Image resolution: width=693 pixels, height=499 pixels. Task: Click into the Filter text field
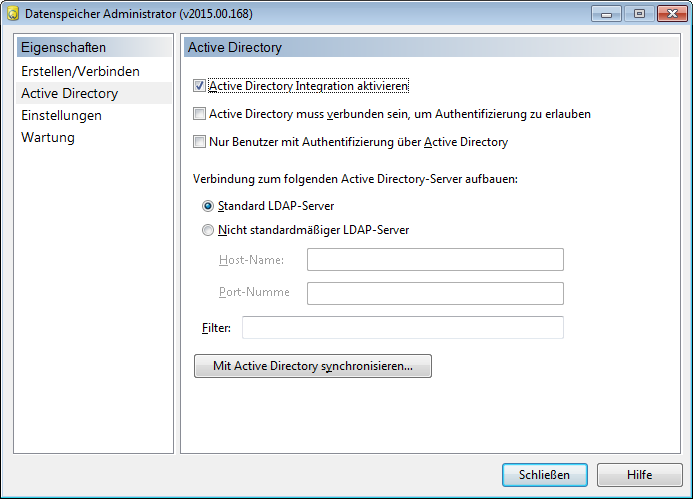[x=403, y=328]
